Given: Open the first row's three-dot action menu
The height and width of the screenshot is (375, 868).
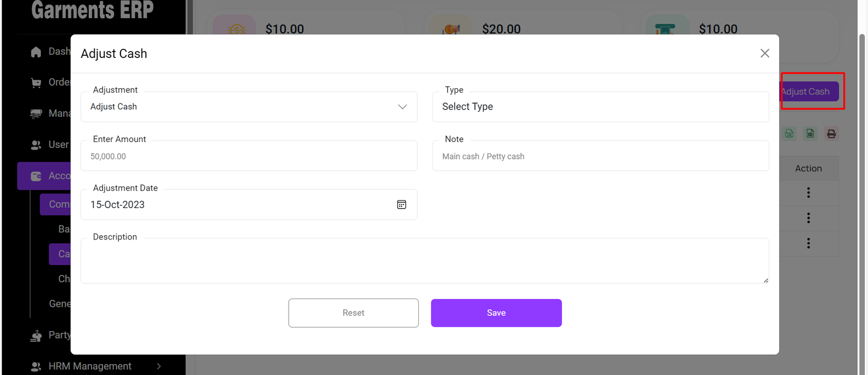Looking at the screenshot, I should click(x=808, y=192).
